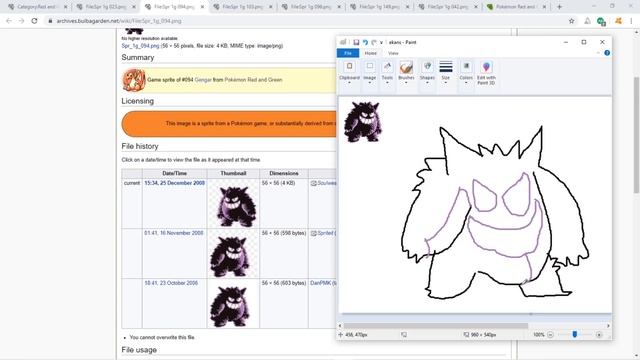Click the Pokémon Red and Green link

pos(253,80)
